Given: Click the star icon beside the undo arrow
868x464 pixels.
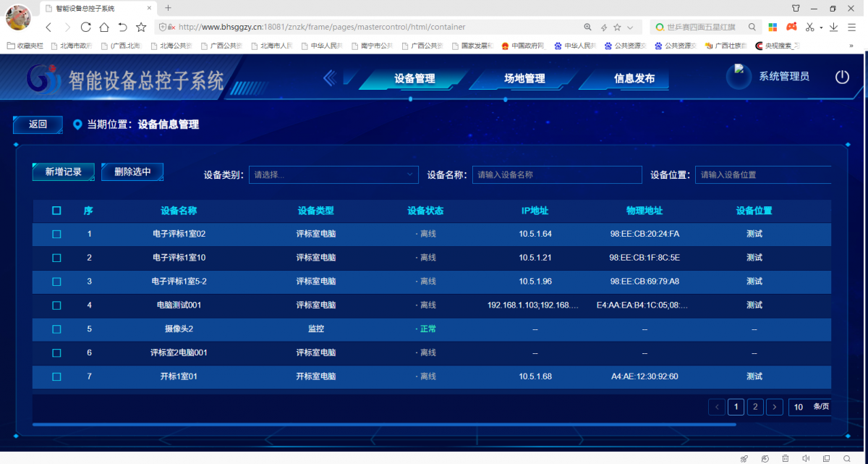Looking at the screenshot, I should point(141,27).
